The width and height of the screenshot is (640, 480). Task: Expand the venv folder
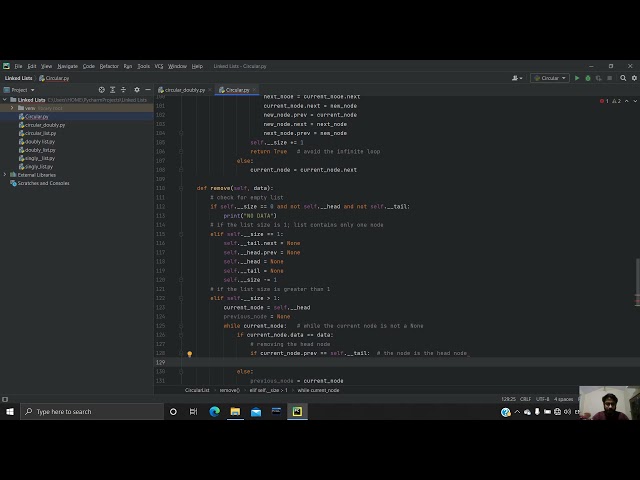tap(12, 108)
